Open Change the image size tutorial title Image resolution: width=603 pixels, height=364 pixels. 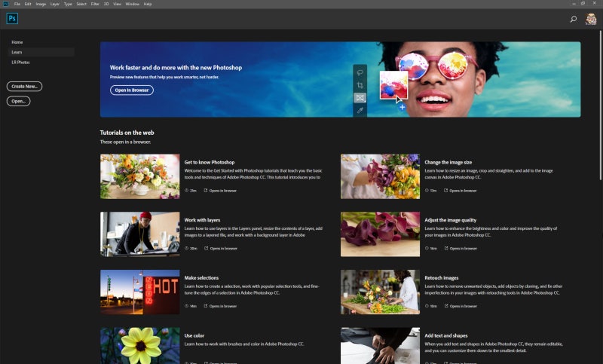[448, 162]
